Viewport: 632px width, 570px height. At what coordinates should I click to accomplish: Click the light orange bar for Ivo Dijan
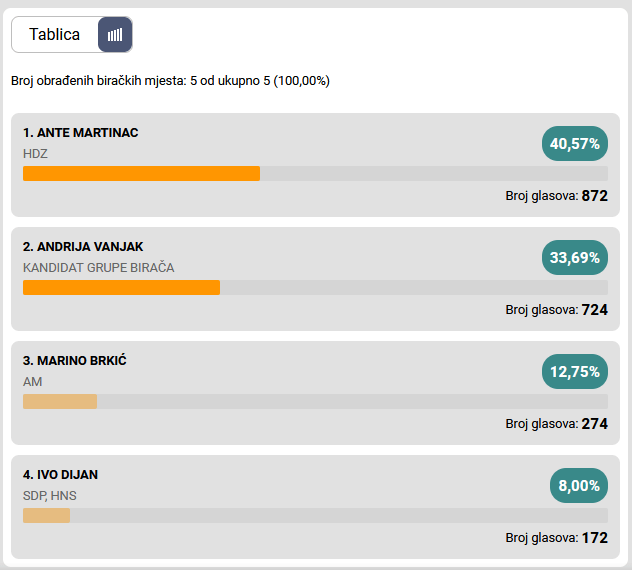(46, 515)
